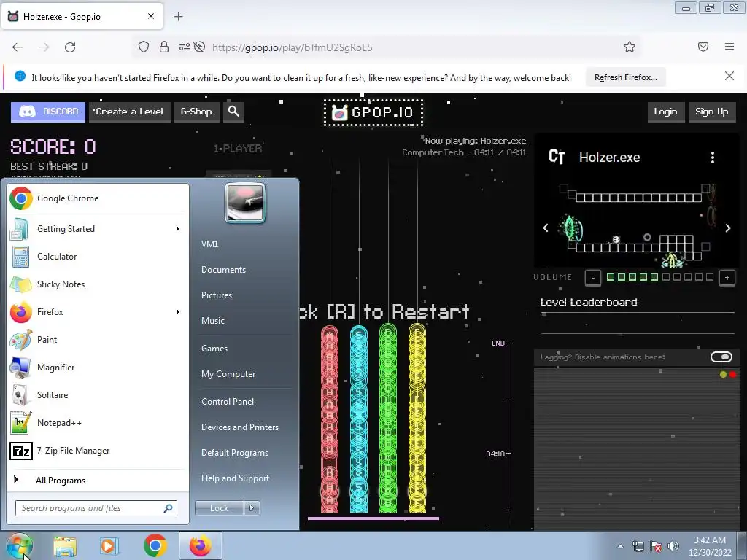Open Documents from Start menu
The height and width of the screenshot is (560, 747).
tap(223, 270)
